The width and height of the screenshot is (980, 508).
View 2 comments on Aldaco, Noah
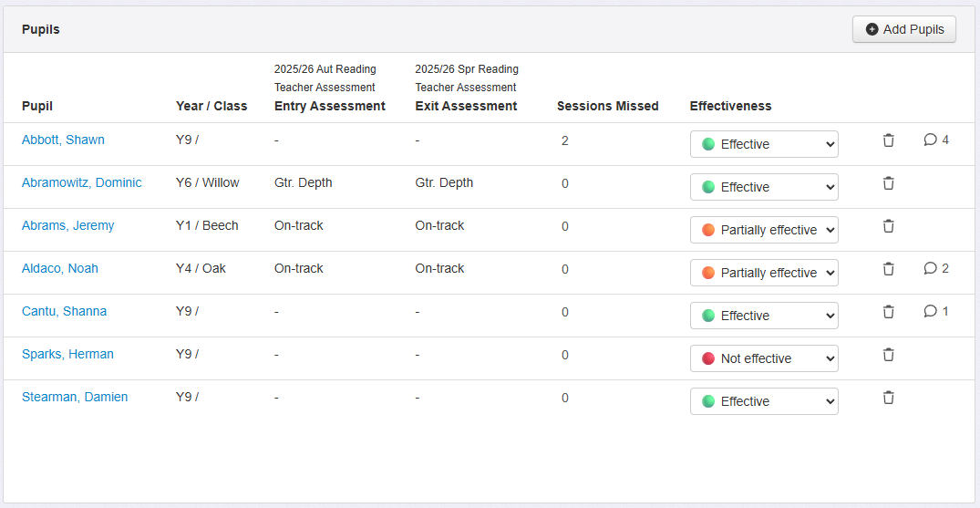[x=936, y=268]
